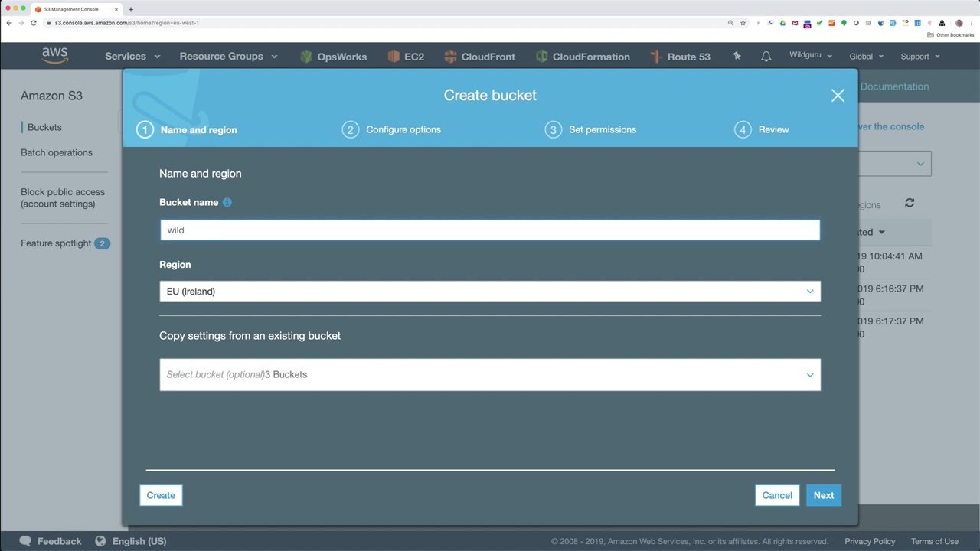Viewport: 980px width, 551px height.
Task: Expand the Resource Groups menu
Action: (x=228, y=57)
